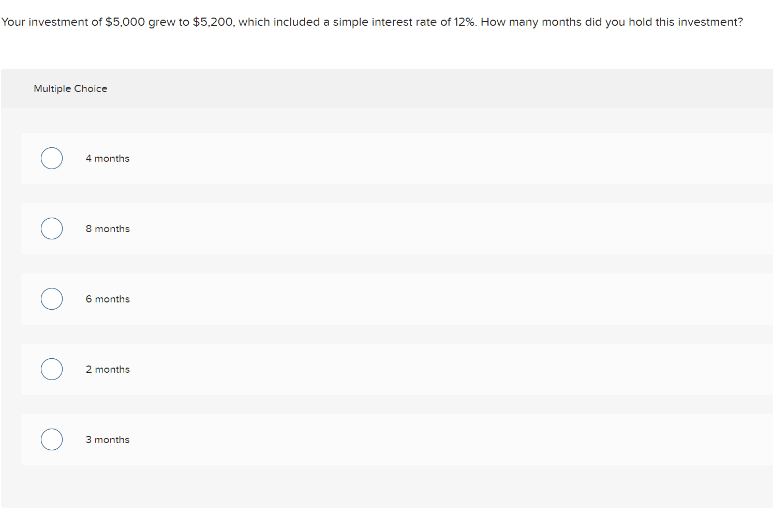This screenshot has height=532, width=773.
Task: Pick the 2 months radio button
Action: coord(52,369)
